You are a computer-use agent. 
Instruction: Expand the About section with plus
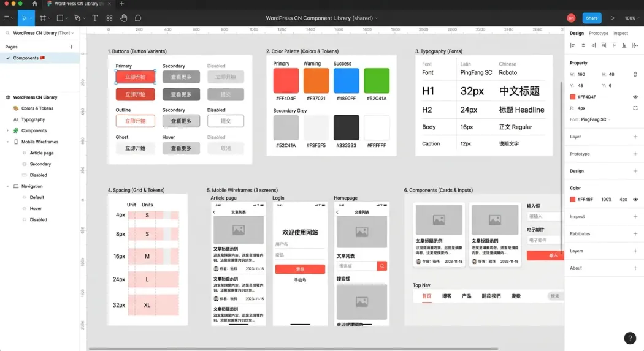[635, 268]
